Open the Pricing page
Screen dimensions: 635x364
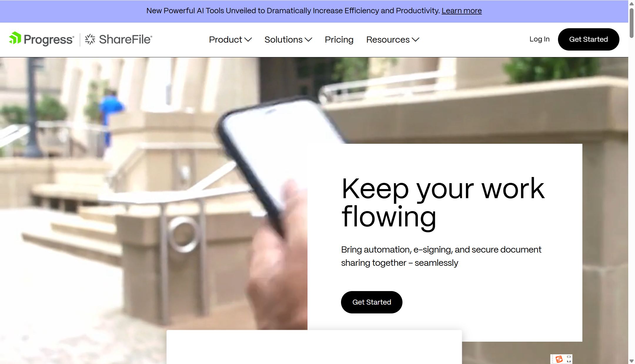(x=339, y=39)
